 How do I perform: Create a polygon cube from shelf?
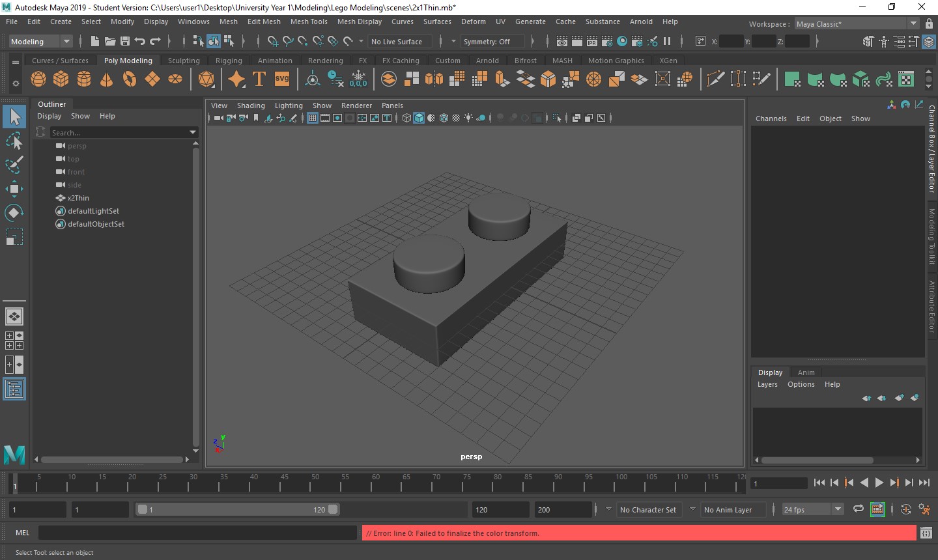tap(61, 79)
